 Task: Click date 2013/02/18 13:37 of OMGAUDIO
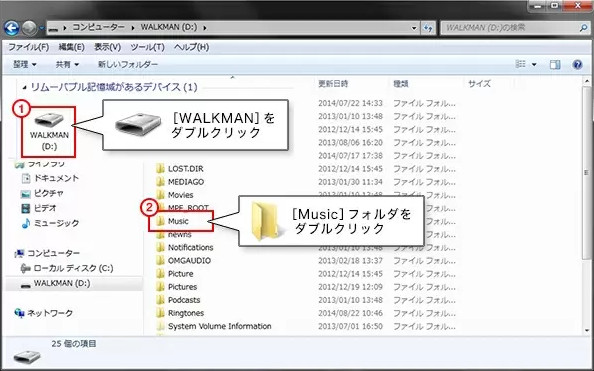click(x=350, y=261)
